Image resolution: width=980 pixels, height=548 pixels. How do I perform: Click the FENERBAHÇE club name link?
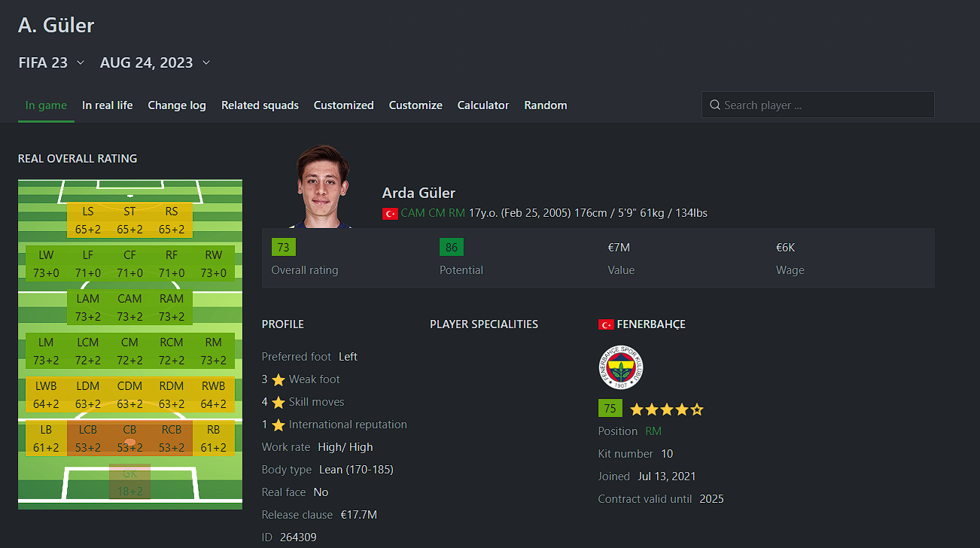coord(651,324)
